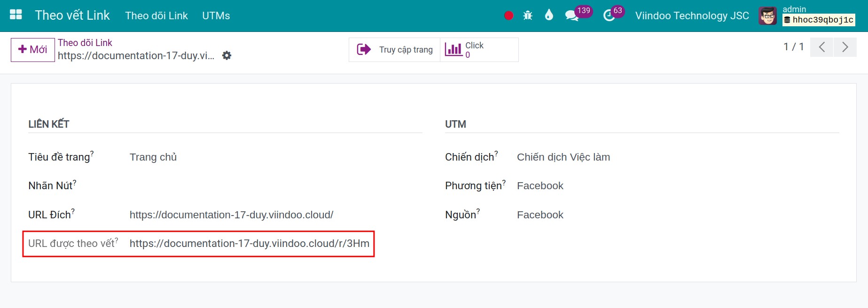Click the empty Nhãn Nút field
Viewport: 868px width, 308px height.
click(275, 185)
